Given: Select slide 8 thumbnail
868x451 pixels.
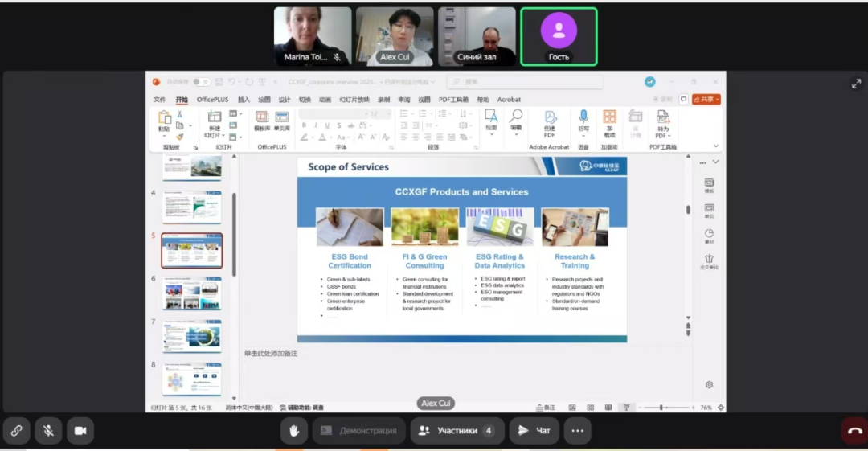Looking at the screenshot, I should click(191, 379).
